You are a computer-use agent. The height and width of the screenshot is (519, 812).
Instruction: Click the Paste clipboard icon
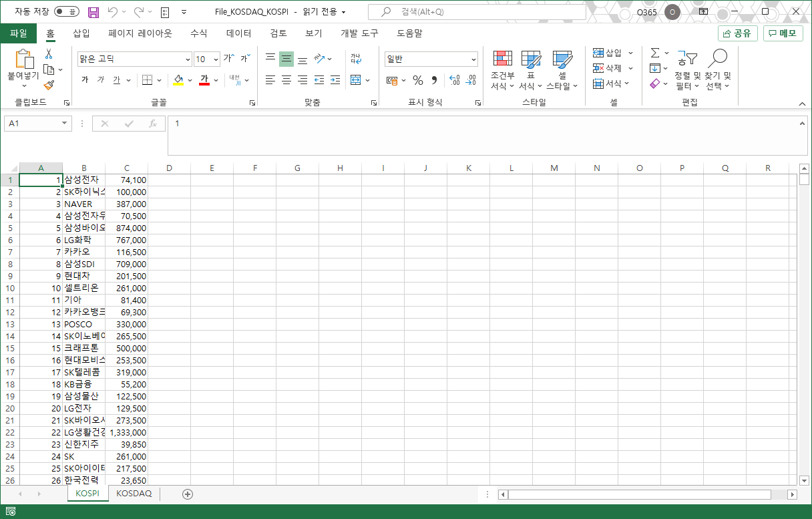tap(23, 59)
